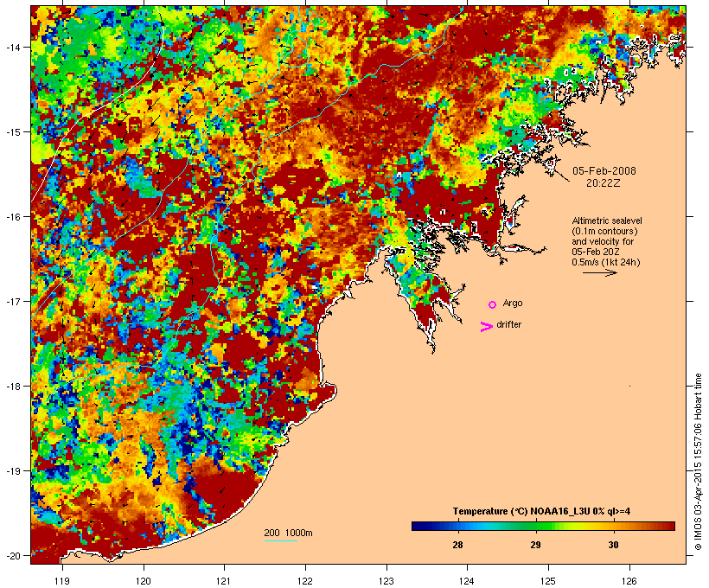This screenshot has height=588, width=709.
Task: Click the magenta drifter arrowhead legend marker
Action: (486, 327)
